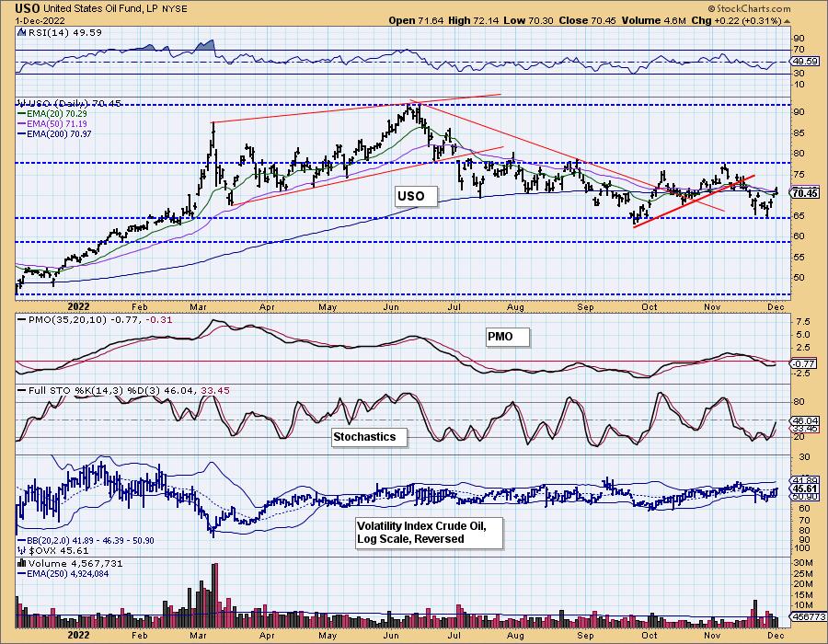This screenshot has height=644, width=828.
Task: Click the 45.61 OVX value tag on the right
Action: [x=805, y=489]
